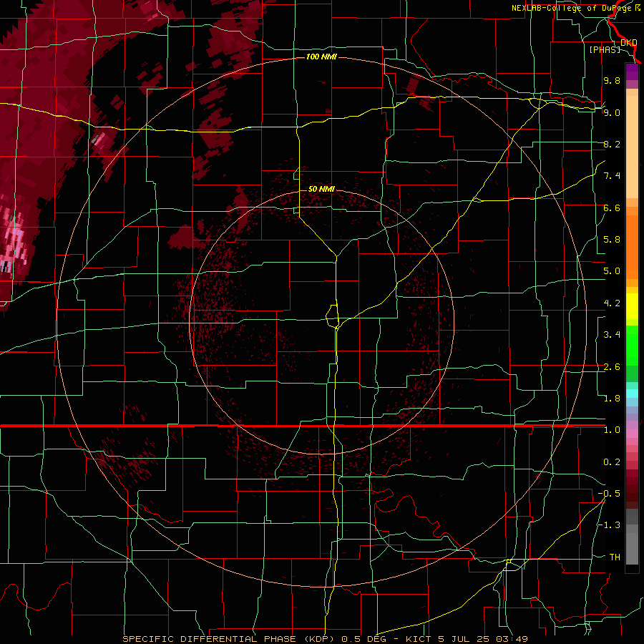Select the 2.6 scale value
Image resolution: width=644 pixels, height=644 pixels.
point(612,367)
